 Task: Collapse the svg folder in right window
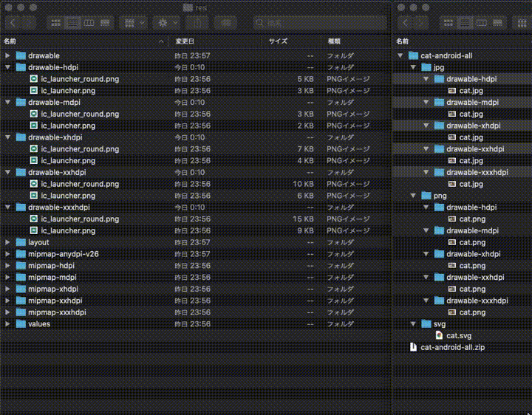pos(413,324)
